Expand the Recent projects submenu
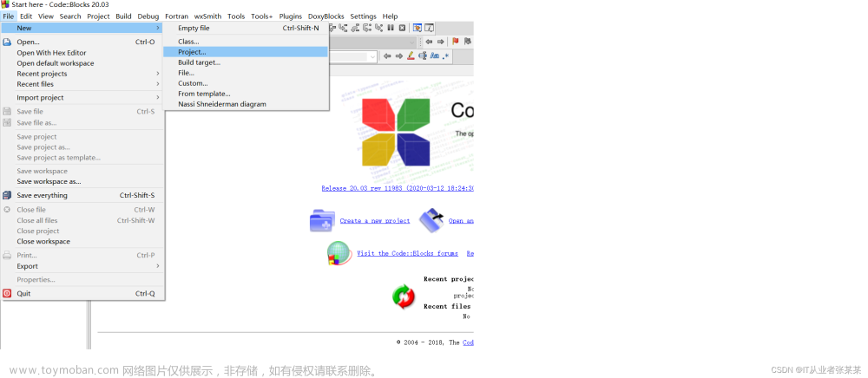The image size is (868, 378). (x=83, y=74)
